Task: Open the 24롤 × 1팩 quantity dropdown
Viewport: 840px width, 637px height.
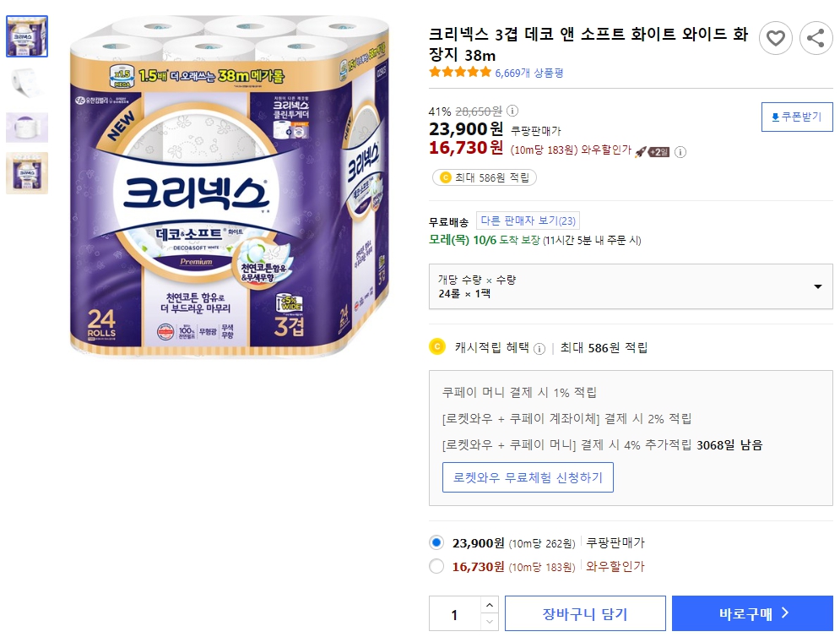Action: (630, 286)
